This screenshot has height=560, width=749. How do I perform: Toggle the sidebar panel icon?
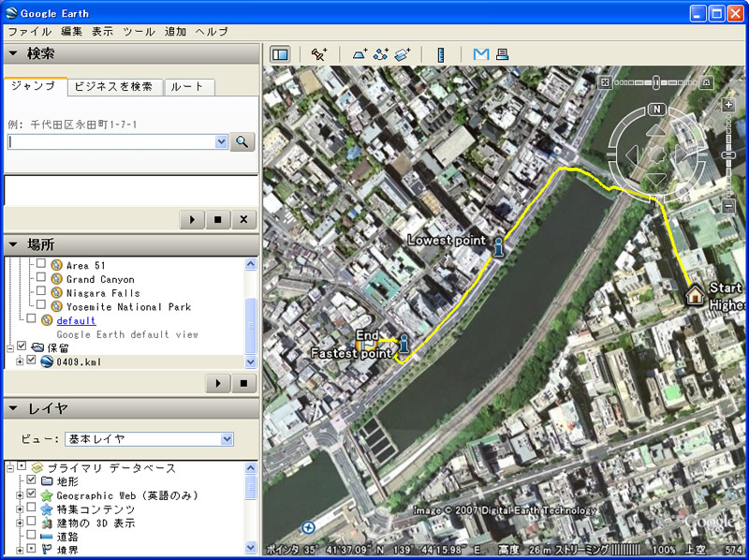[280, 54]
